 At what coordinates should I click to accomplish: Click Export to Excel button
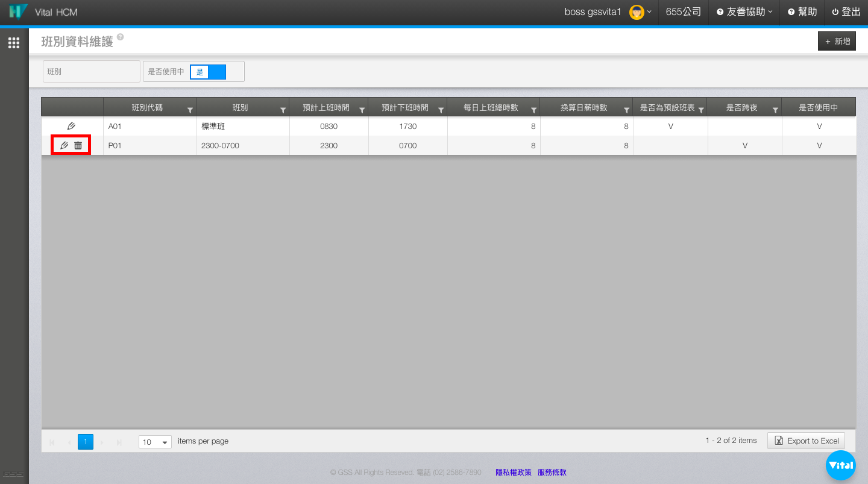pos(806,441)
